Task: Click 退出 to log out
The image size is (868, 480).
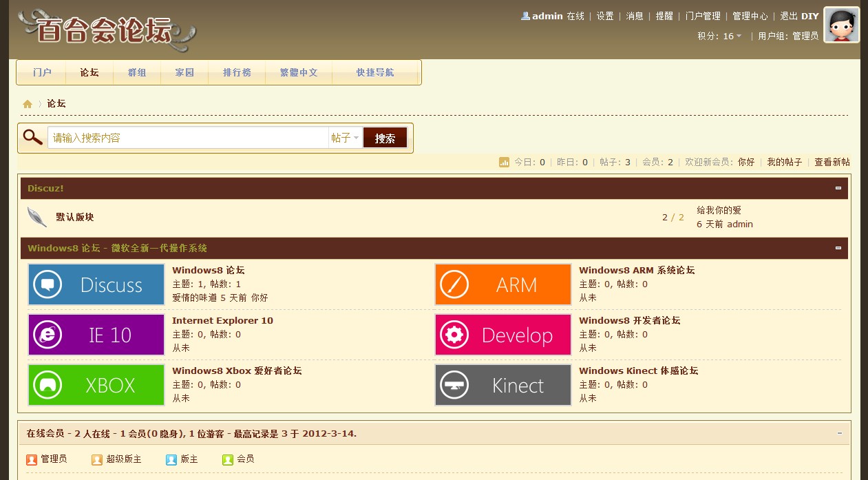Action: 789,16
